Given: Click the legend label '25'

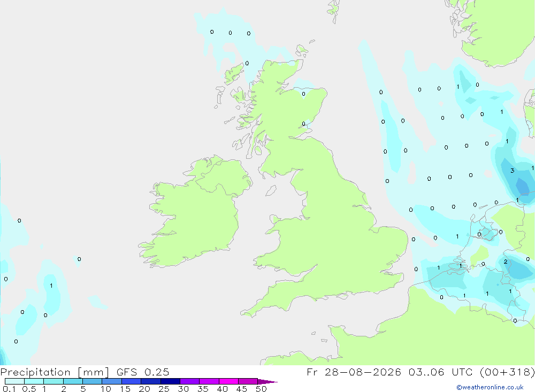Looking at the screenshot, I should pyautogui.click(x=164, y=389).
